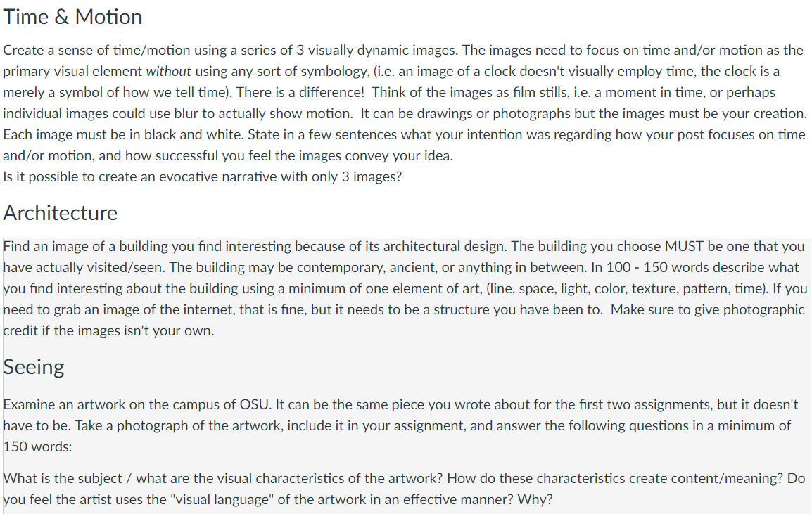Viewport: 812px width, 514px height.
Task: Click inside the Architecture description paragraph
Action: 405,288
